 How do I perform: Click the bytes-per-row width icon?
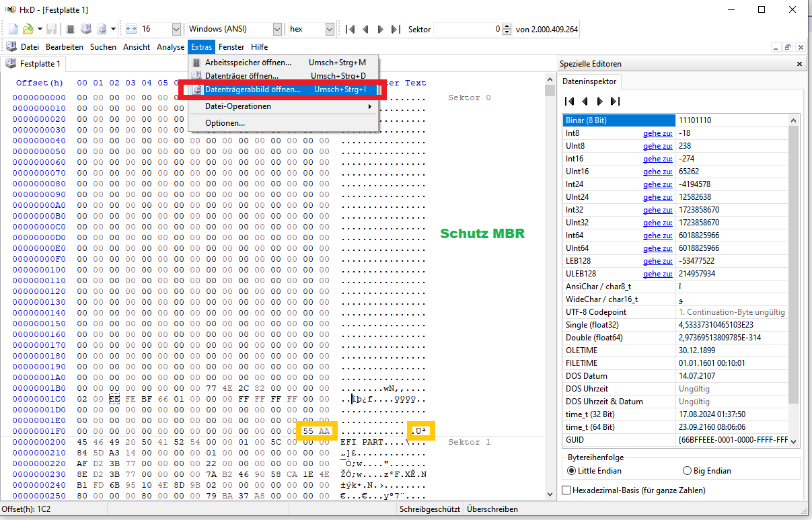pyautogui.click(x=131, y=29)
